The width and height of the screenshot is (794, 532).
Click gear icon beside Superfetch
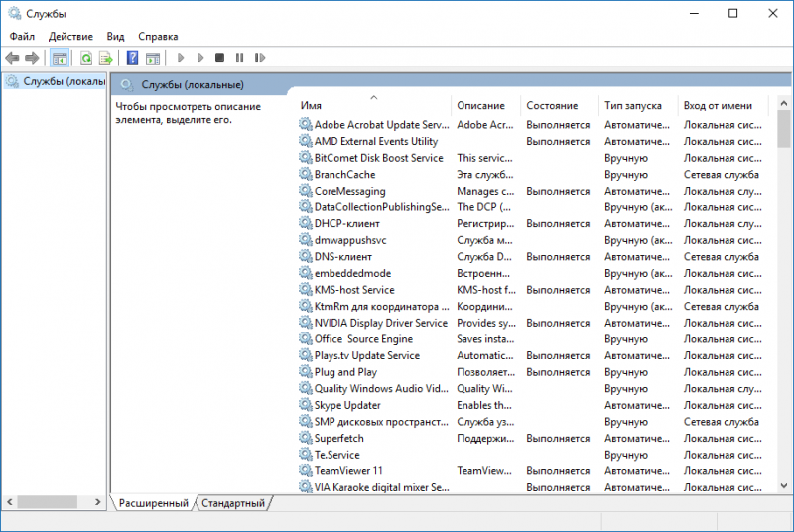click(x=306, y=438)
